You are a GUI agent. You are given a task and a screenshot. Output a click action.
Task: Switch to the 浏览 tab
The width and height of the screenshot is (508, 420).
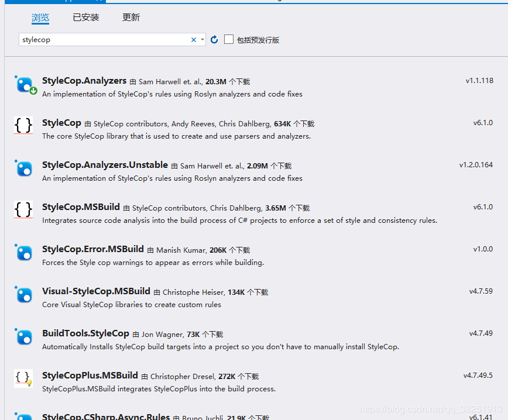pos(40,18)
